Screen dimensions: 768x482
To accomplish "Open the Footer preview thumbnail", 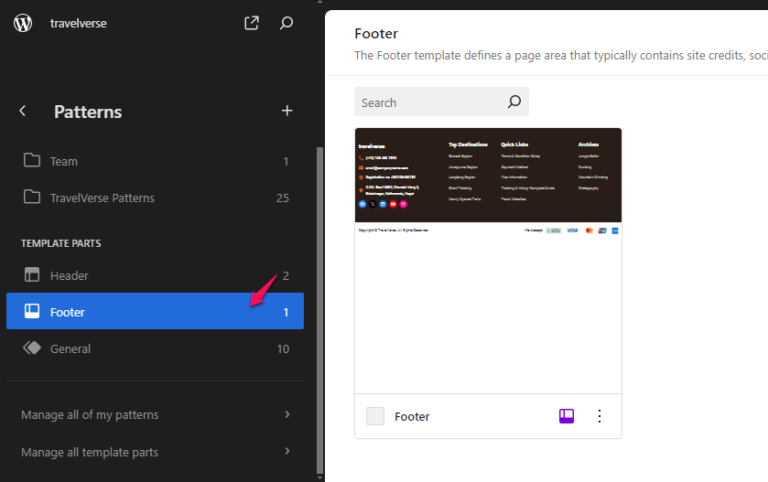I will point(488,260).
